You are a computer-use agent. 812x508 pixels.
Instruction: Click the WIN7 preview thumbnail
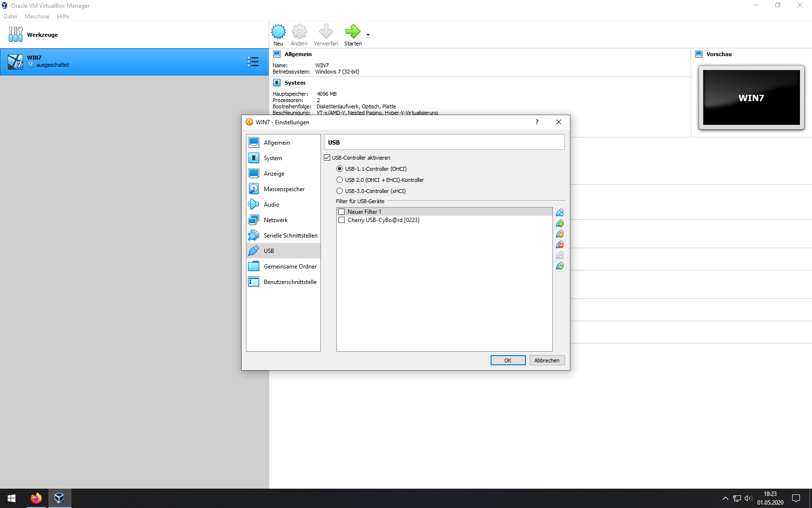pos(751,98)
